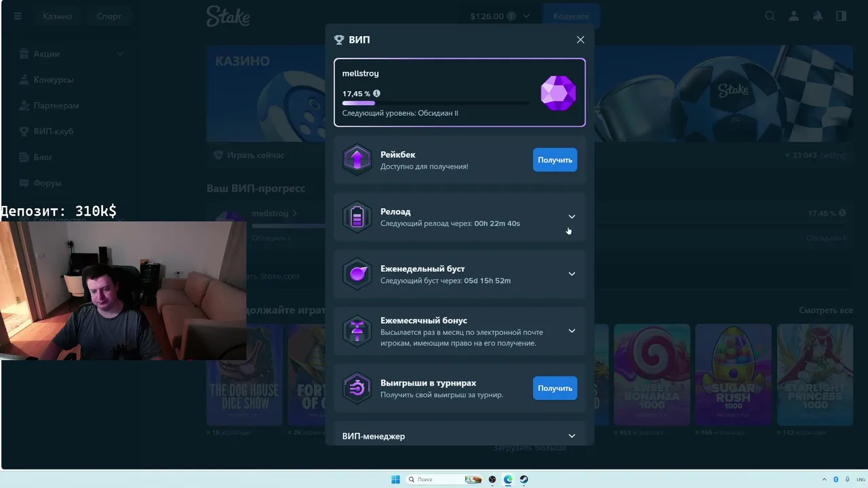Viewport: 868px width, 488px height.
Task: Click the Конкурсы icon in sidebar
Action: pyautogui.click(x=24, y=80)
